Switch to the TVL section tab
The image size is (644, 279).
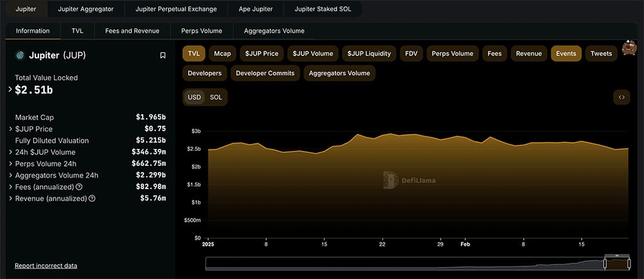[77, 31]
